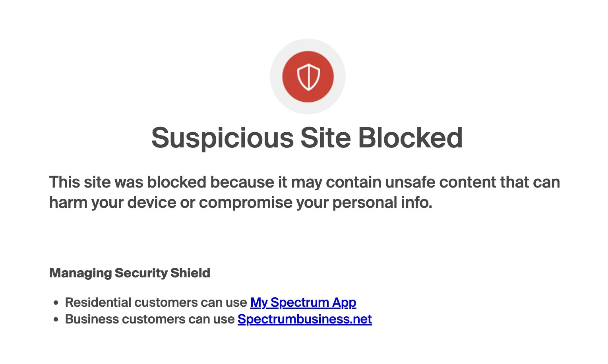Click the word "Suspicious" in the heading

point(223,138)
